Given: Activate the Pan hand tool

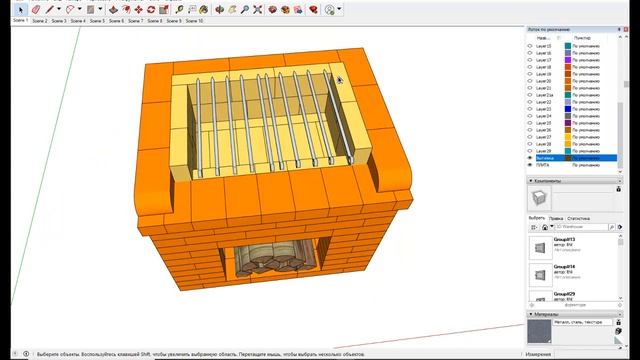Looking at the screenshot, I should click(232, 9).
